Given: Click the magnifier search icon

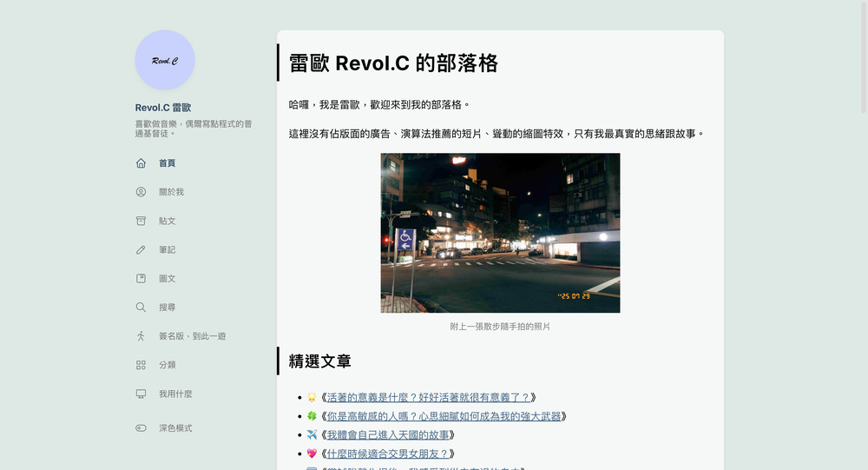Looking at the screenshot, I should point(141,308).
